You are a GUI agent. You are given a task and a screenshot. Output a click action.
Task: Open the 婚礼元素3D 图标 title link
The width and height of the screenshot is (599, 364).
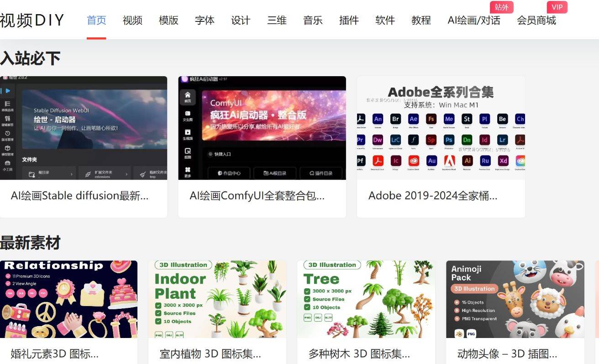tap(55, 354)
